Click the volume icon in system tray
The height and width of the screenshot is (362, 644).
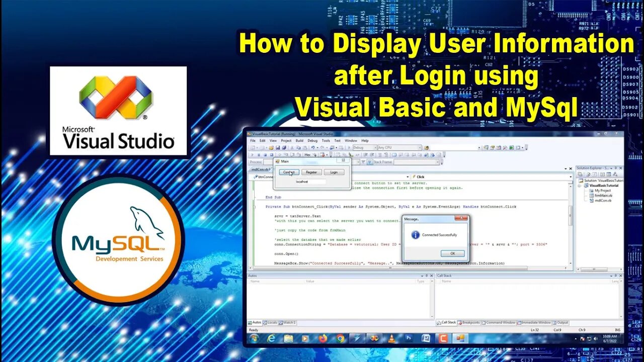[x=596, y=338]
